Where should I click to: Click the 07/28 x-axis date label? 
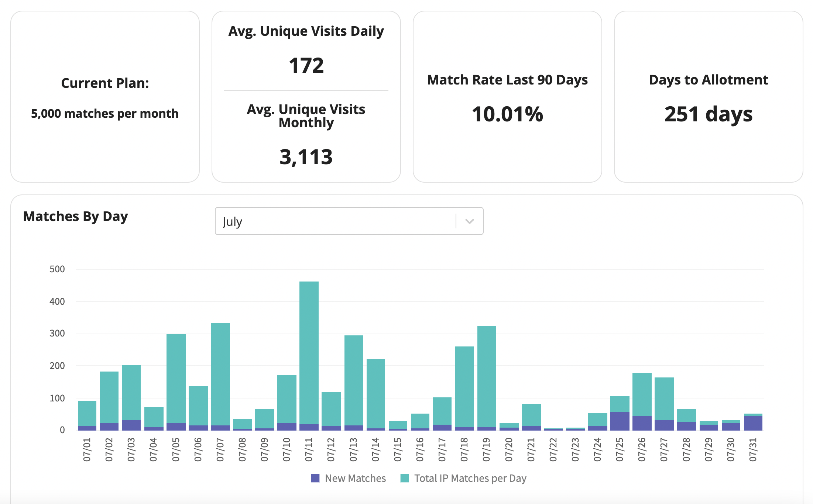(686, 450)
